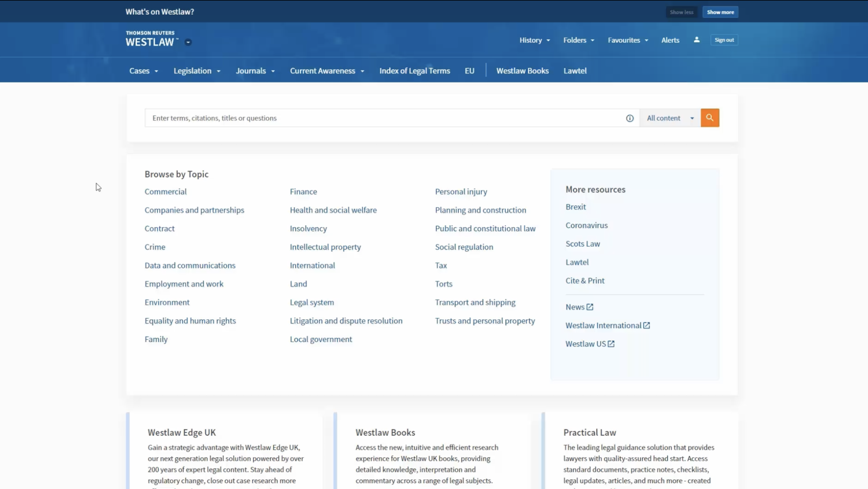
Task: Click the search info icon
Action: click(630, 118)
